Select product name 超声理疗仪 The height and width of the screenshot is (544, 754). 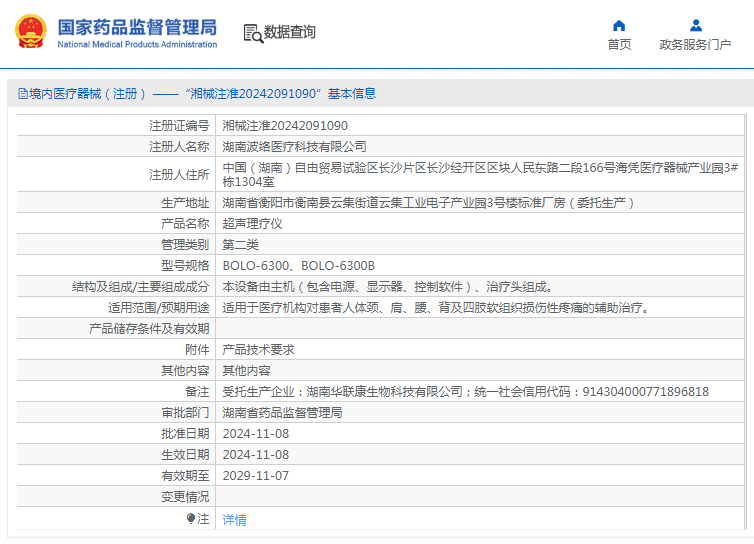pos(252,224)
